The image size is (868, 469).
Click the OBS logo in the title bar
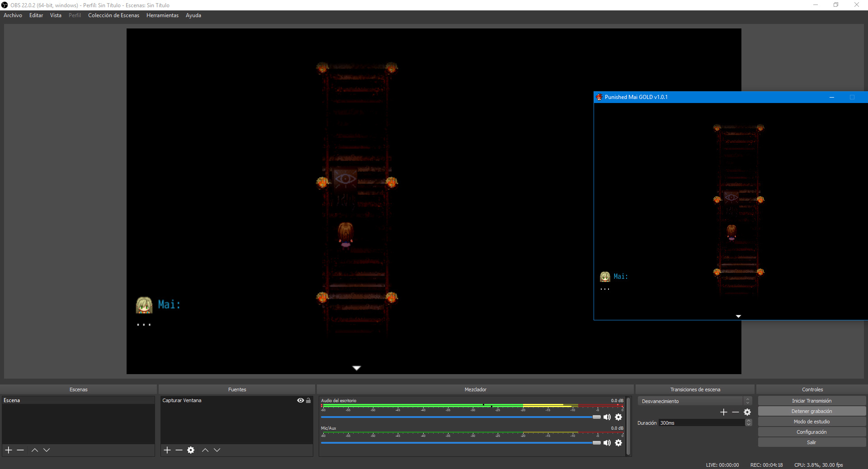click(x=5, y=5)
